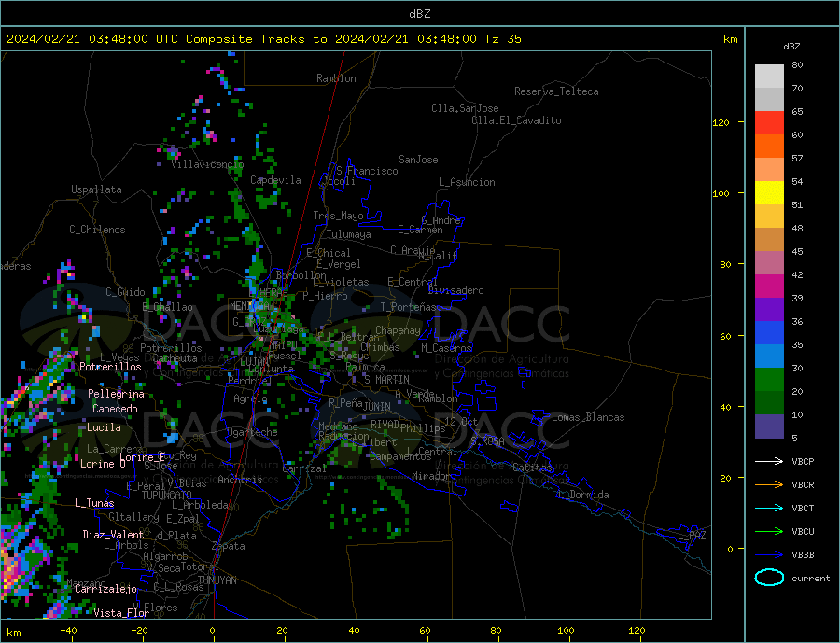The image size is (840, 643).
Task: Click the dBZ title at top
Action: point(419,14)
